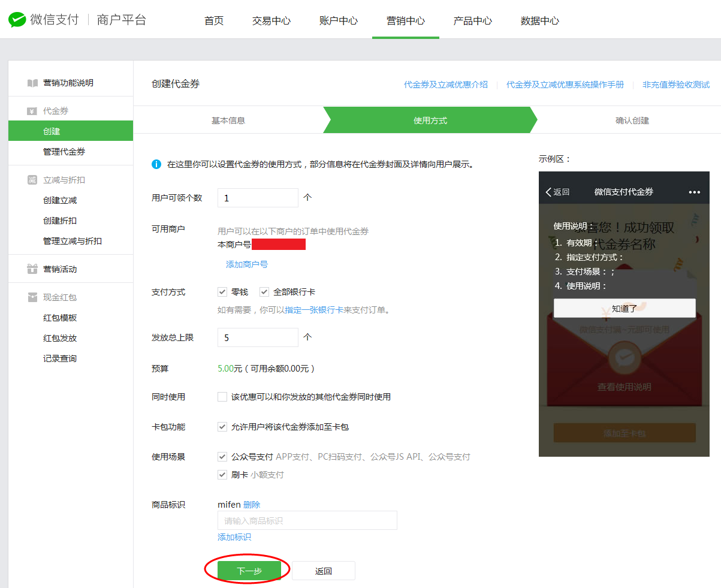Toggle the 公众号支付 scenario checkbox

coord(222,457)
